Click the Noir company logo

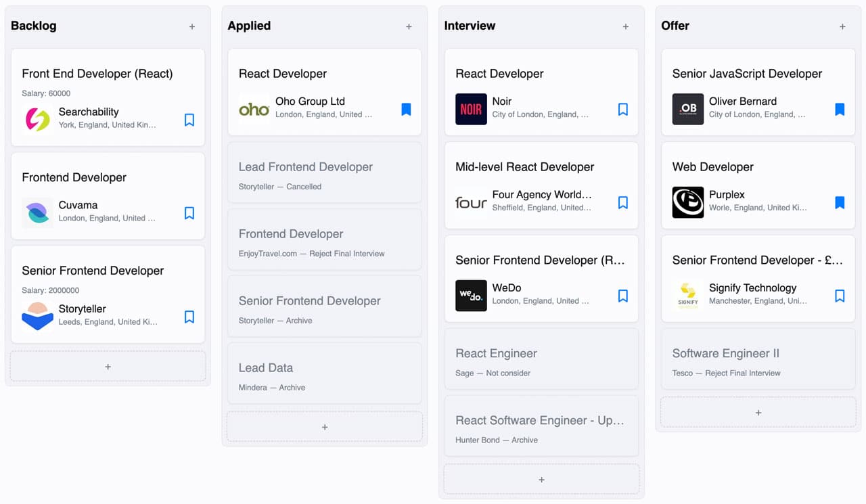coord(471,109)
